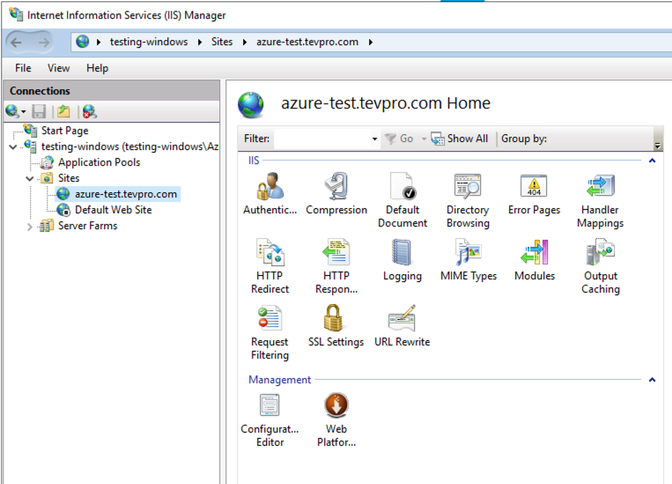The height and width of the screenshot is (484, 672).
Task: Collapse the testing-windows server node
Action: coord(13,147)
